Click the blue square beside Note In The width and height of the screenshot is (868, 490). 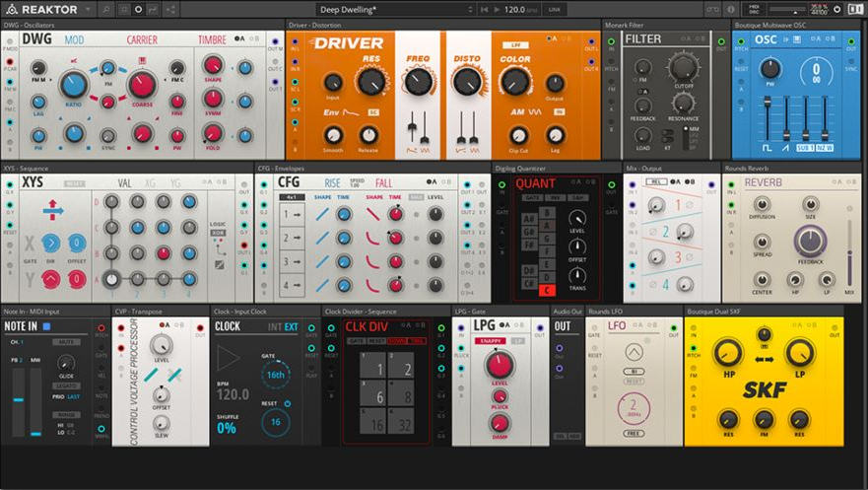pyautogui.click(x=46, y=326)
